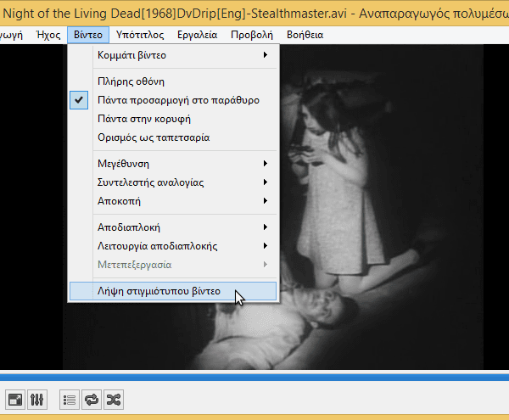Screen dimensions: 509x420
Task: Choose "Ορισμός ως ταπετσαρία" option
Action: click(x=173, y=137)
